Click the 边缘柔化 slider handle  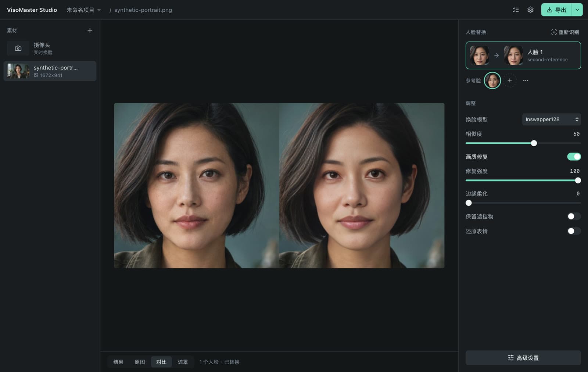point(469,203)
